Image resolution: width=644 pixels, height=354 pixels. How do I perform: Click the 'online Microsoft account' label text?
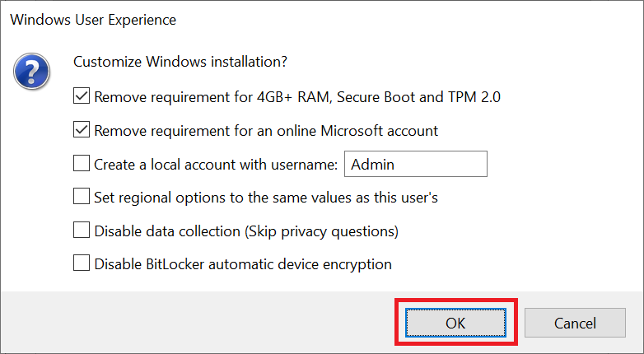[x=266, y=130]
